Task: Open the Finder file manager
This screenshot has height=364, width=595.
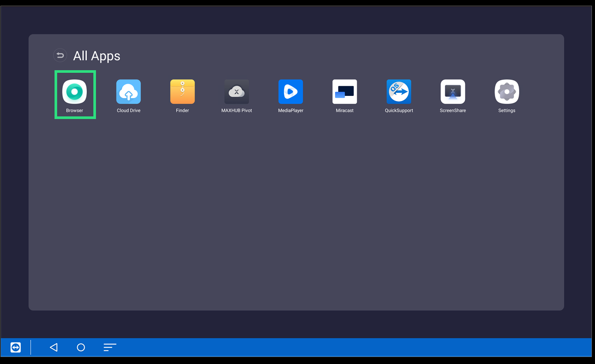Action: pyautogui.click(x=182, y=92)
